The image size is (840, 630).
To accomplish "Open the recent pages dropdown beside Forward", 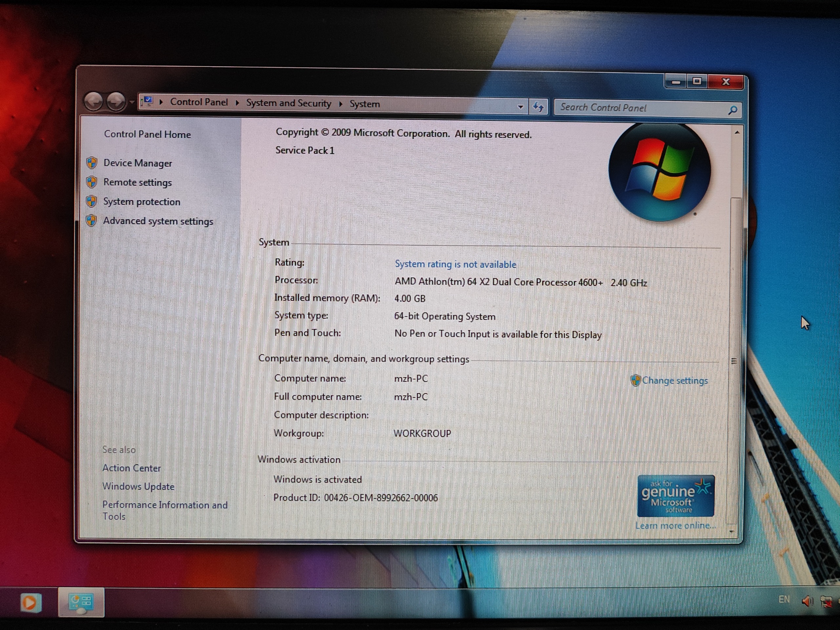I will (132, 102).
